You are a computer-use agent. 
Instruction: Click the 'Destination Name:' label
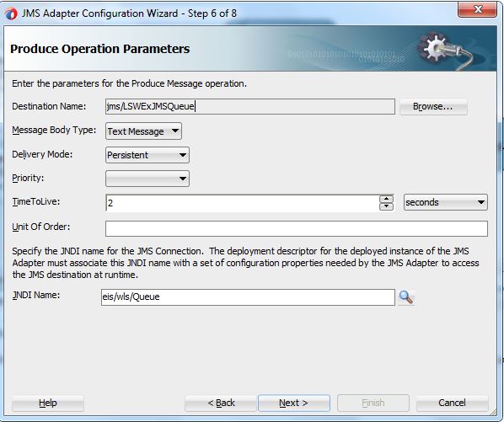pyautogui.click(x=49, y=106)
